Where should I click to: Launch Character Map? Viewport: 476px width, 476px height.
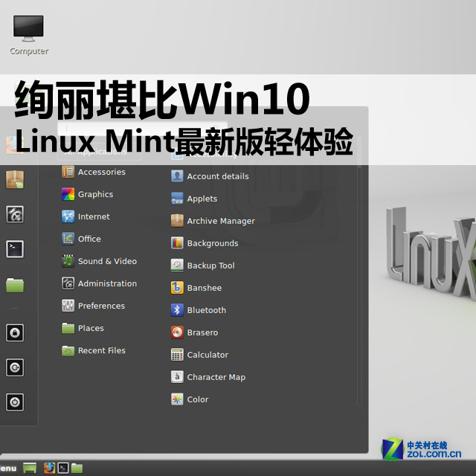[208, 377]
